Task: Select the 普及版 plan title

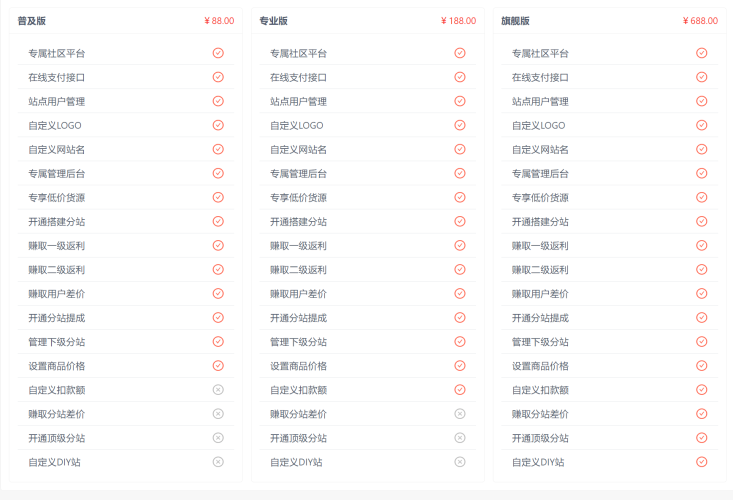Action: (31, 21)
